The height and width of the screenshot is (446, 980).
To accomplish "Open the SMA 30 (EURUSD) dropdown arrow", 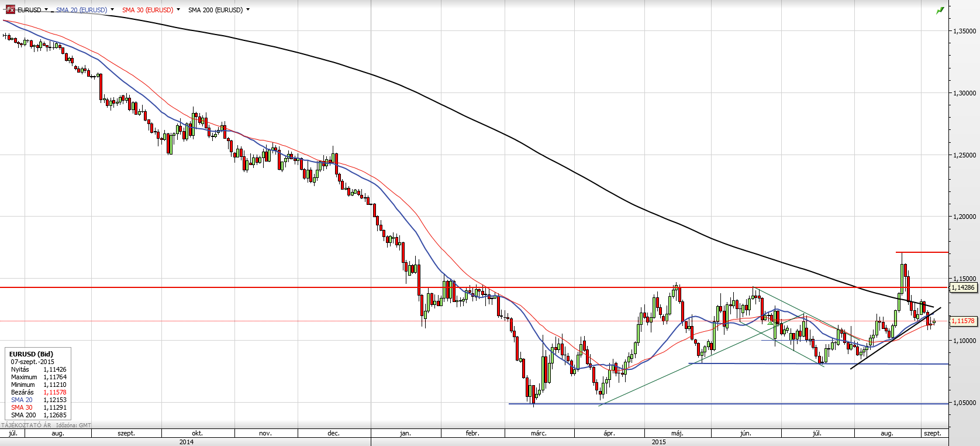I will 178,10.
